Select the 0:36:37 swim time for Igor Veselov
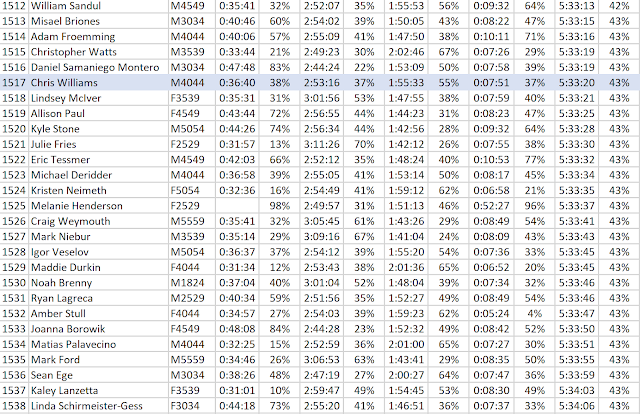This screenshot has height=414, width=640. tap(237, 252)
